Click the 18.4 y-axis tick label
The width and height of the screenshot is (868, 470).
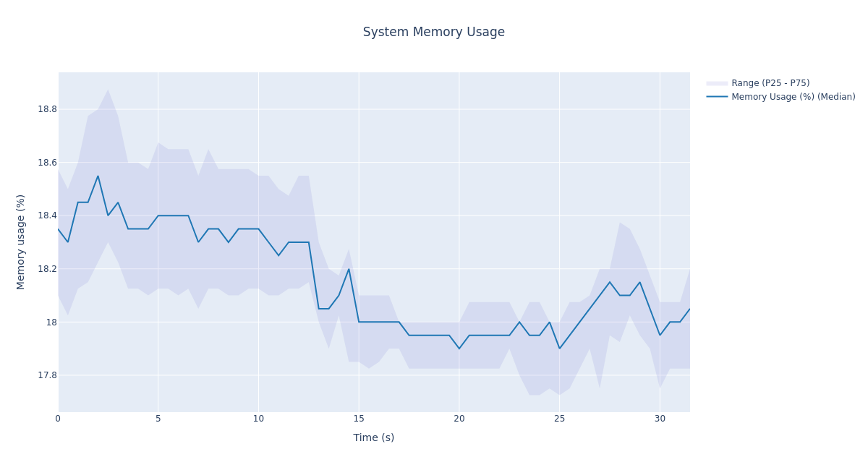click(47, 215)
